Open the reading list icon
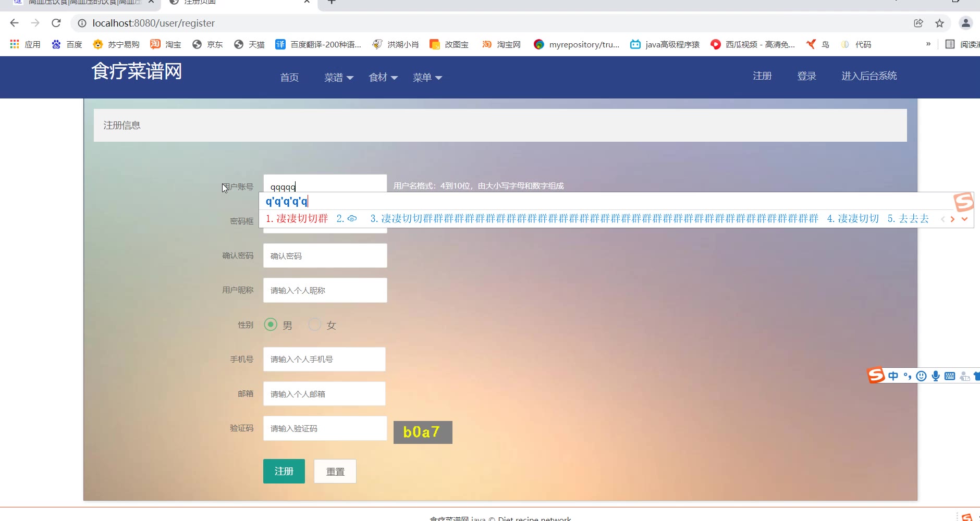Viewport: 980px width, 521px height. coord(950,44)
